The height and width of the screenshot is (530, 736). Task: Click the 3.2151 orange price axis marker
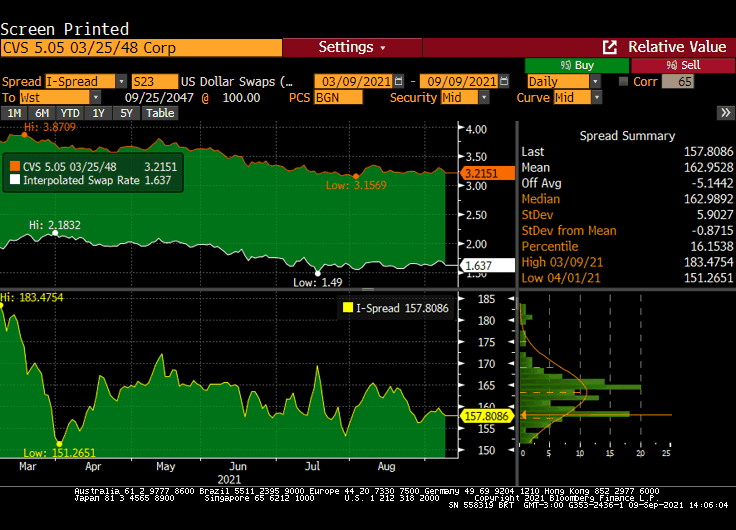coord(487,173)
